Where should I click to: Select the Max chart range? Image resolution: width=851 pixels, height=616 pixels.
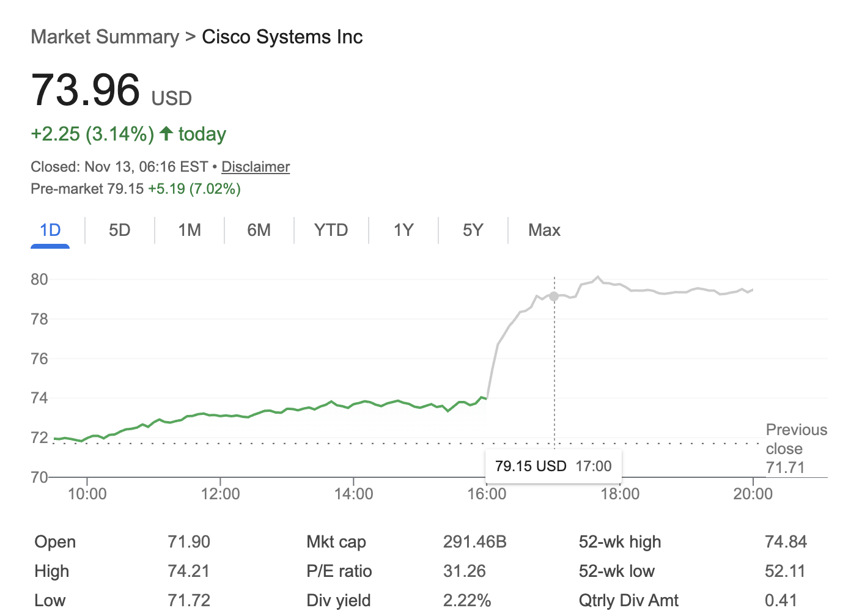[x=543, y=230]
